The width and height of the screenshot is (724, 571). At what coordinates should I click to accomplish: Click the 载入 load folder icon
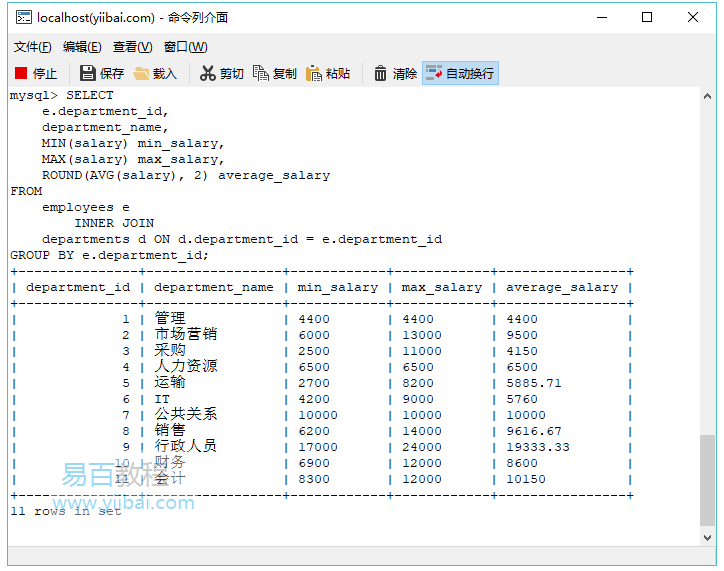pos(142,73)
